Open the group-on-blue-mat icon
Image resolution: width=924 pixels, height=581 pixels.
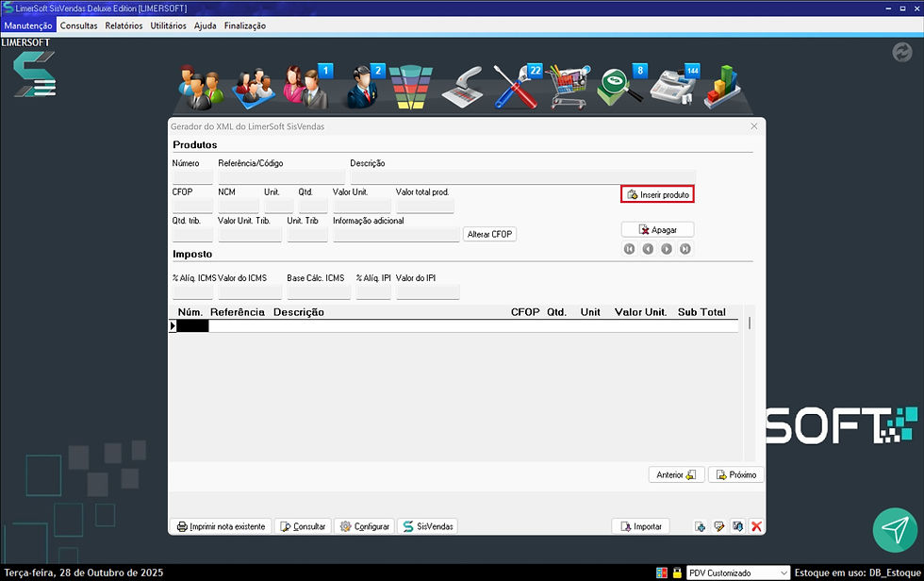point(254,89)
